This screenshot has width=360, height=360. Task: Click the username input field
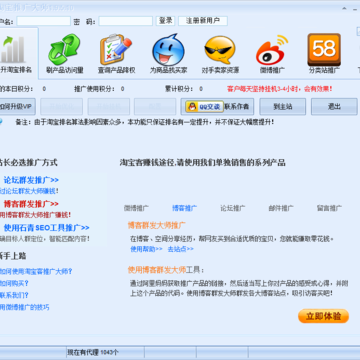pyautogui.click(x=43, y=21)
